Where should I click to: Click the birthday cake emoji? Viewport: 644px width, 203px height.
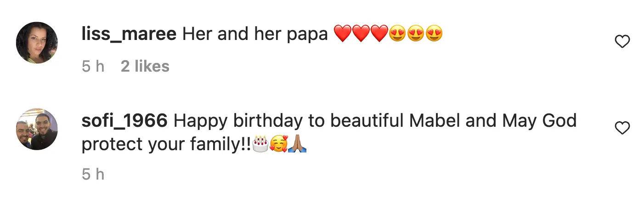pos(261,145)
